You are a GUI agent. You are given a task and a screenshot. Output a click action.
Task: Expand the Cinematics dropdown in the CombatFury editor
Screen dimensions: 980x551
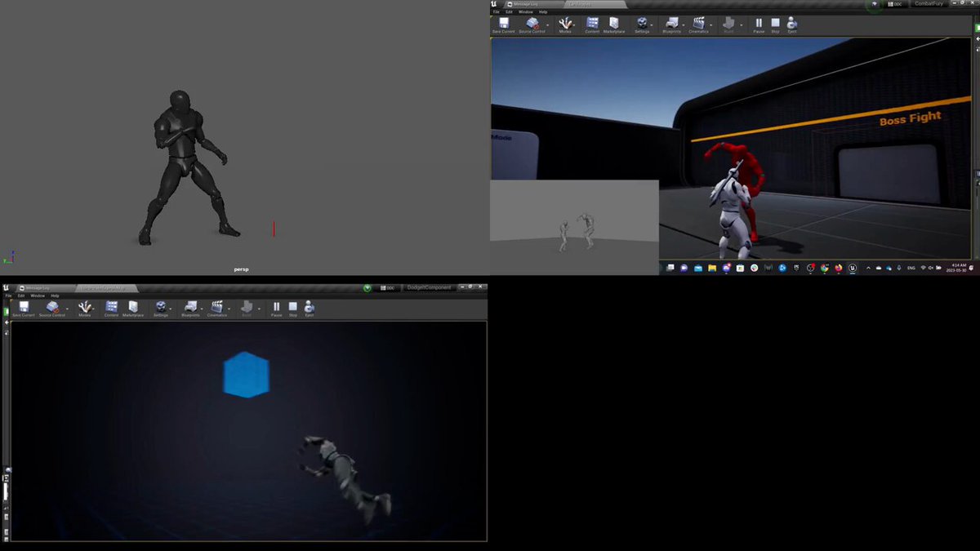click(710, 24)
